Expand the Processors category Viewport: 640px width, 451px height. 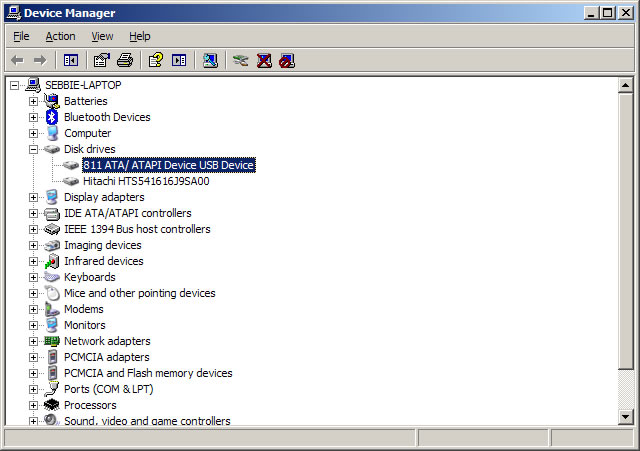[x=33, y=405]
